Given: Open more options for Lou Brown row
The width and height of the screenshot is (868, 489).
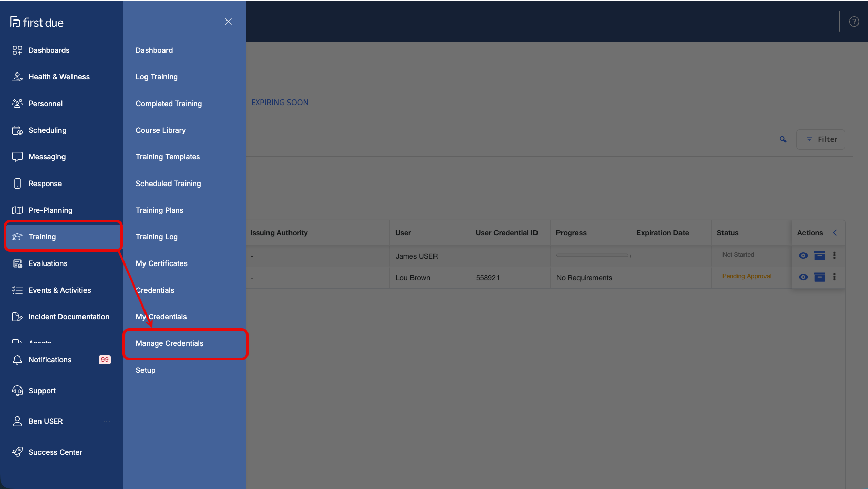Looking at the screenshot, I should (x=834, y=277).
